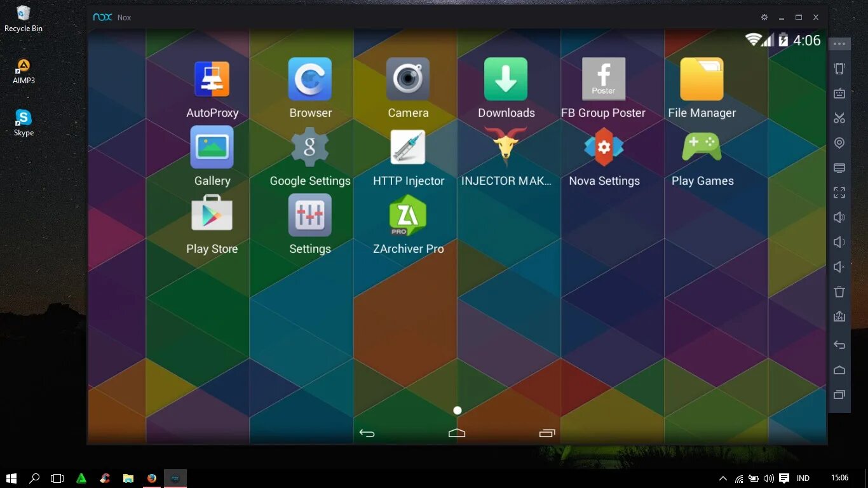Click the Nox trash bin icon
Image resolution: width=868 pixels, height=488 pixels.
coord(839,292)
